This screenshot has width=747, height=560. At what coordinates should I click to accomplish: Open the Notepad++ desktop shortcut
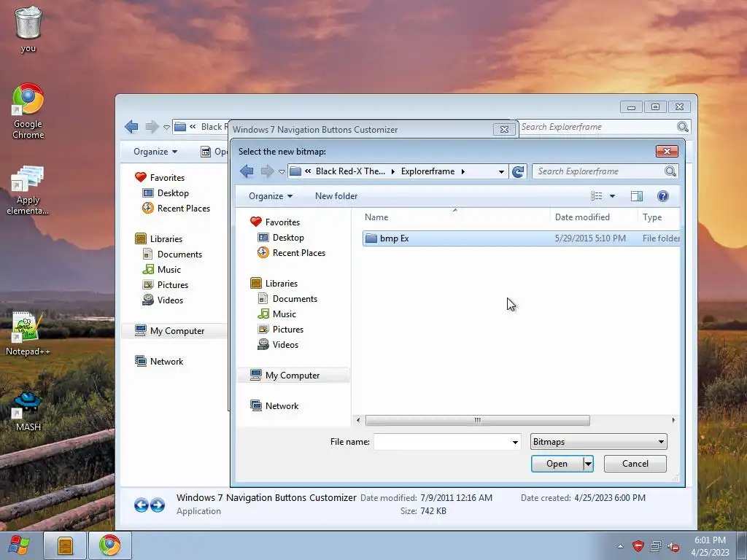[x=28, y=333]
